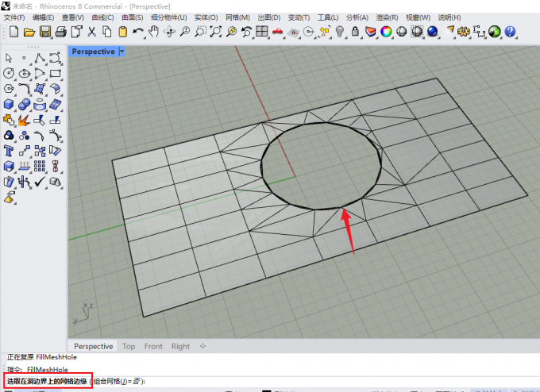Click the light bulb hide icon

pyautogui.click(x=340, y=32)
